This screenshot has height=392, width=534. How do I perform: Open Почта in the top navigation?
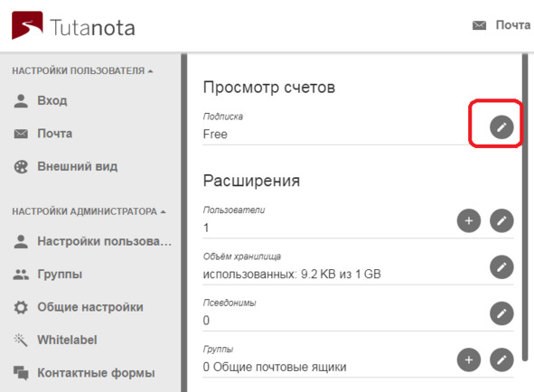tap(501, 25)
